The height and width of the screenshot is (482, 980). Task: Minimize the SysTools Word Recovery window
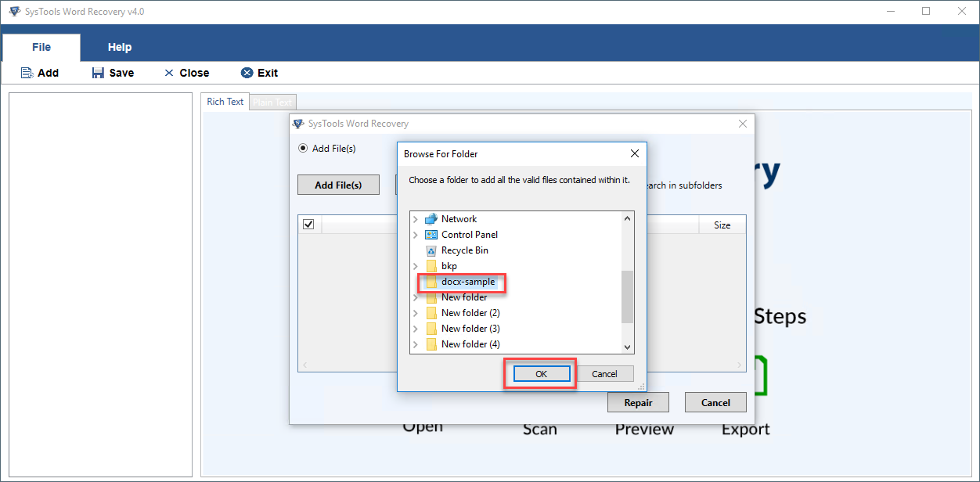tap(891, 12)
